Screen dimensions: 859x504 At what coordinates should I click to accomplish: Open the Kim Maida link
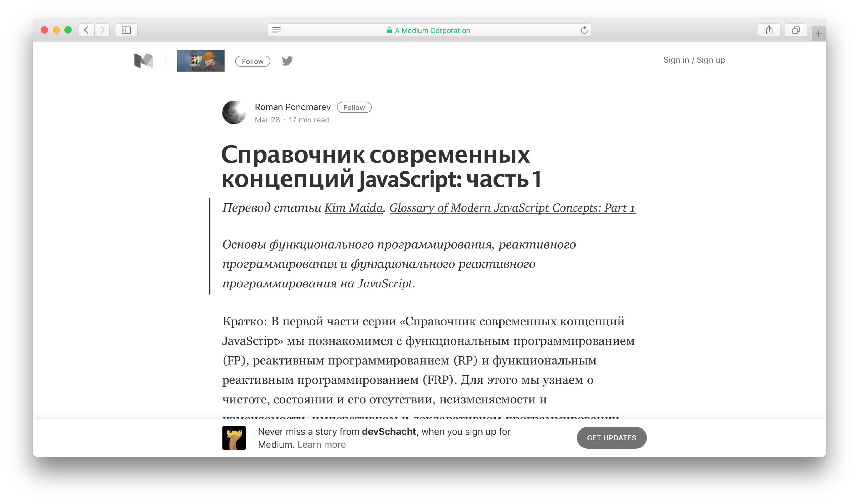pyautogui.click(x=353, y=208)
